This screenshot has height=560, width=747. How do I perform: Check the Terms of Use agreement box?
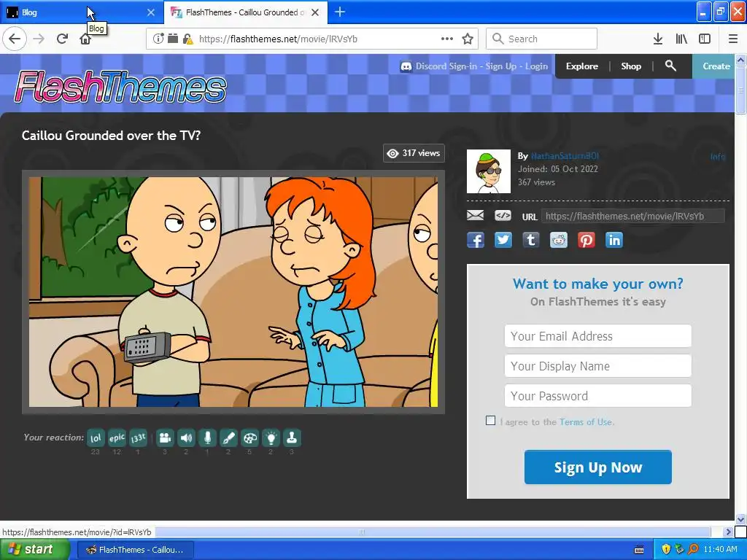[490, 421]
